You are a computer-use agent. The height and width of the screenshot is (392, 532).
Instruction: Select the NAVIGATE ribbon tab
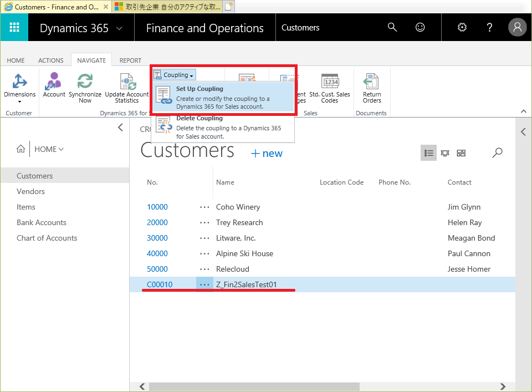pyautogui.click(x=91, y=60)
